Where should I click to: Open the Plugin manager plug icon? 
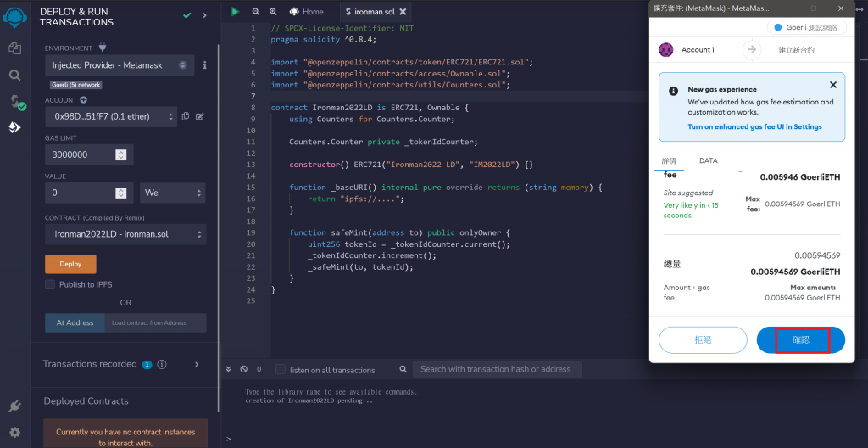tap(15, 406)
